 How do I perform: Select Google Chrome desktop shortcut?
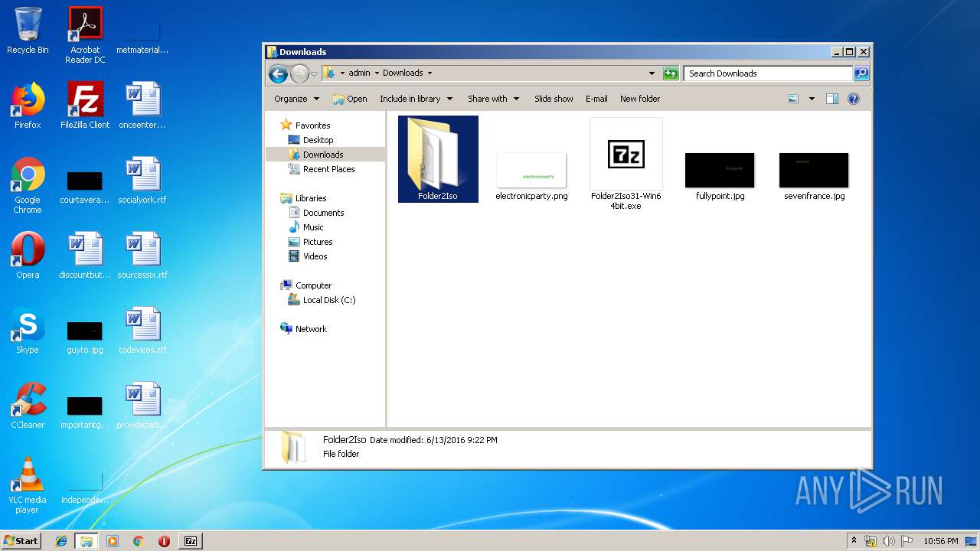click(x=28, y=185)
